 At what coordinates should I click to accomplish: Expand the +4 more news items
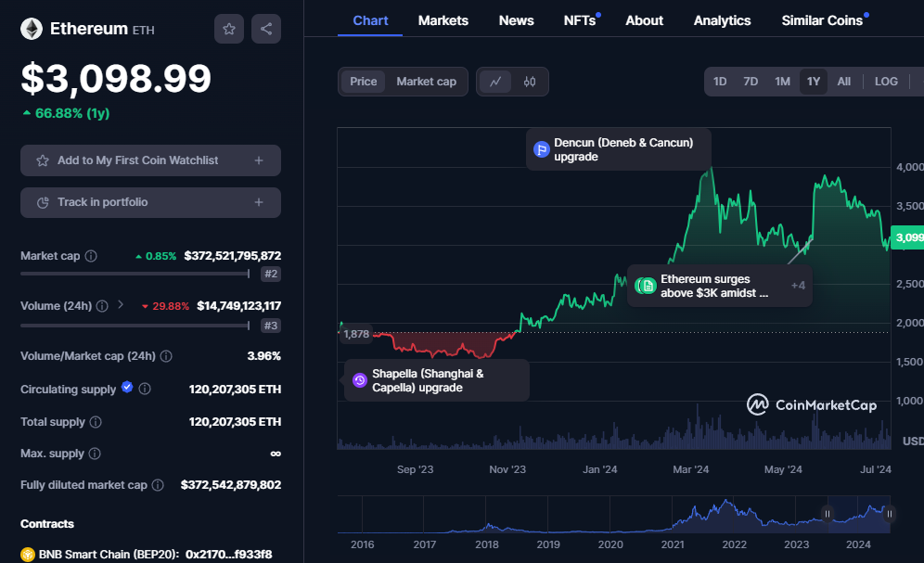tap(798, 286)
